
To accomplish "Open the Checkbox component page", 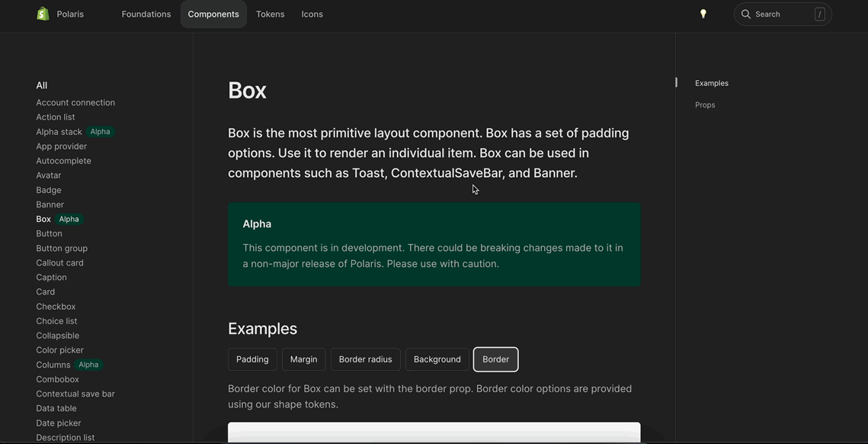I will (55, 307).
